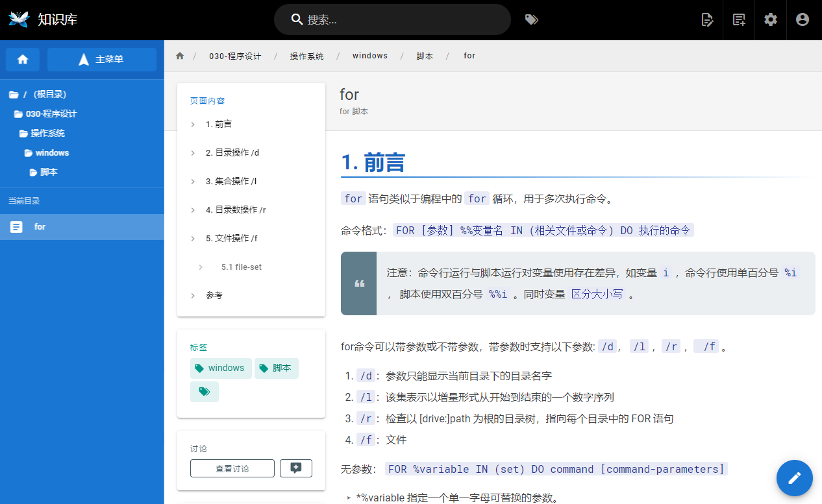Click the blue floating pencil edit button

794,478
